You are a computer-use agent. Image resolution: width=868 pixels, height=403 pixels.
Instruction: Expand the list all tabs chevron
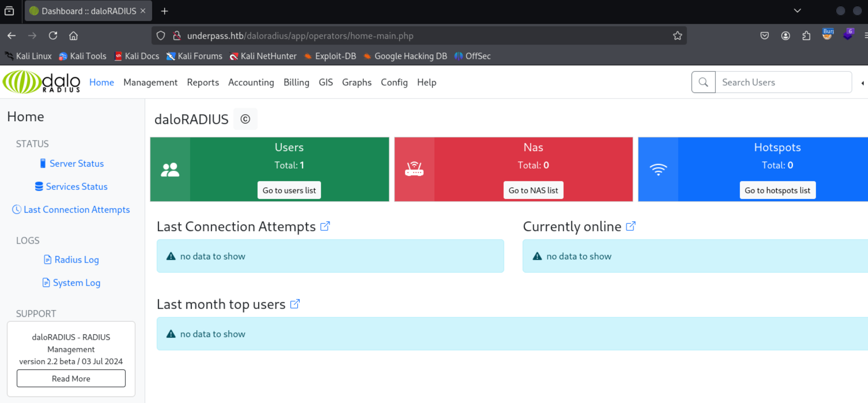(x=797, y=11)
